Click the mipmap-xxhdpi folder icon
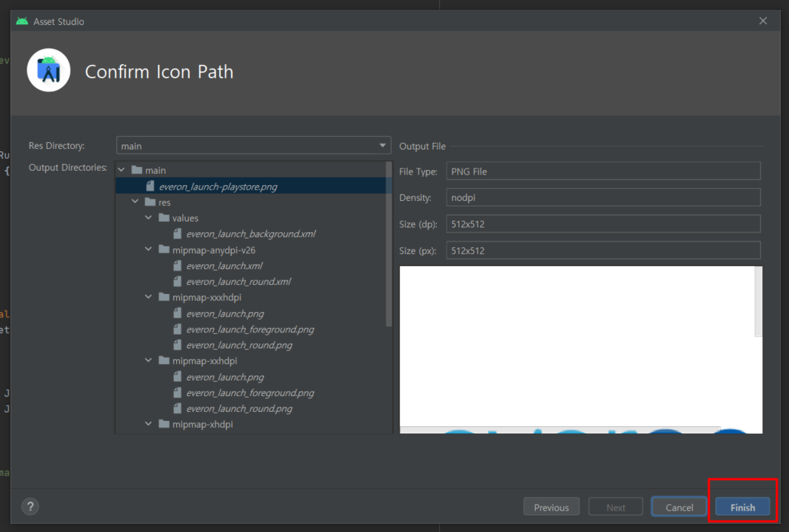 click(164, 360)
